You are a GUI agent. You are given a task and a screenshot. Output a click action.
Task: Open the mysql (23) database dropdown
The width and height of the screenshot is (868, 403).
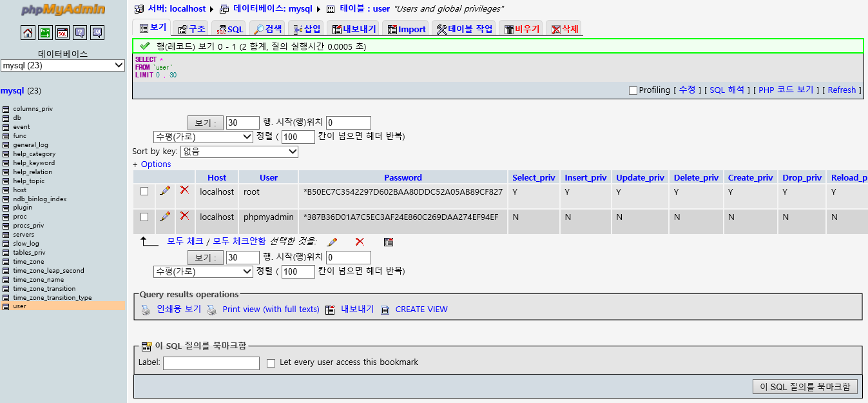coord(63,65)
